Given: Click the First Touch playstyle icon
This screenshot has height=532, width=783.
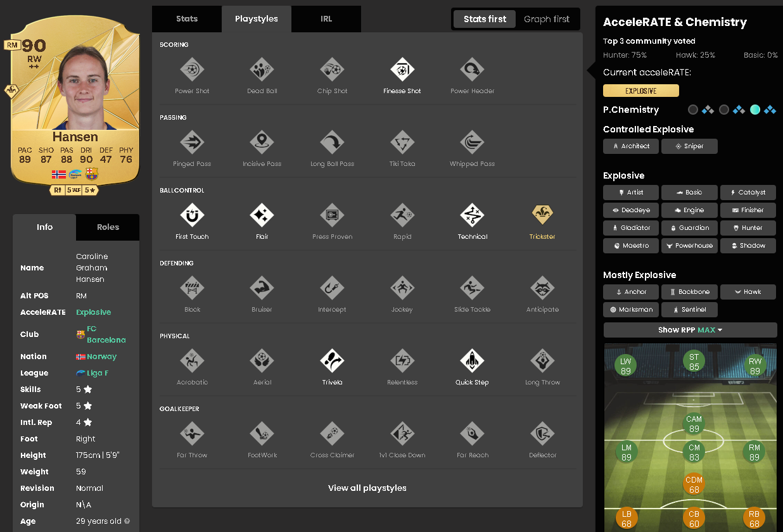Looking at the screenshot, I should (x=192, y=215).
